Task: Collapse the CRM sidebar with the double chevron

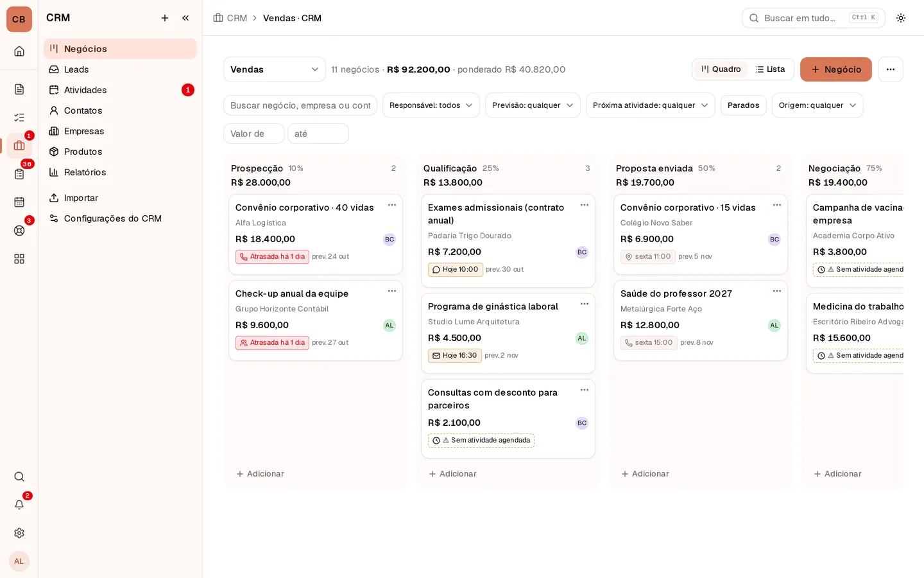Action: (185, 18)
